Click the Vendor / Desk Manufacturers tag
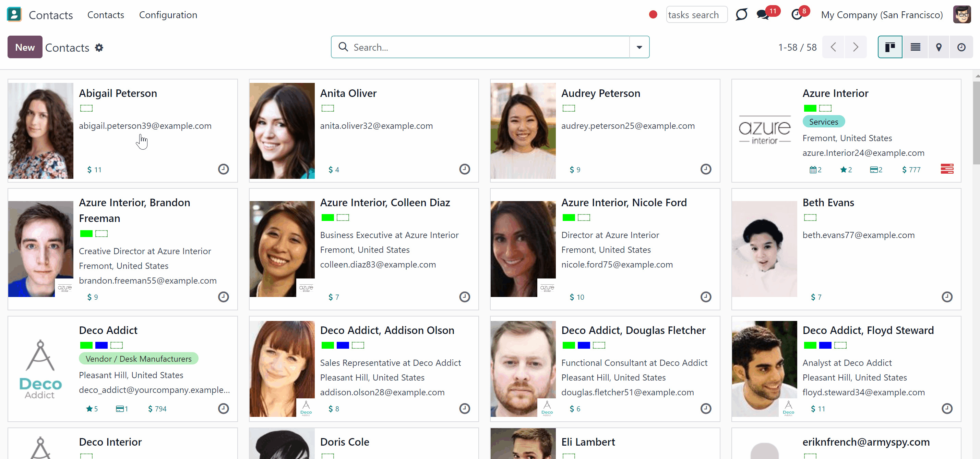This screenshot has width=980, height=459. coord(139,359)
